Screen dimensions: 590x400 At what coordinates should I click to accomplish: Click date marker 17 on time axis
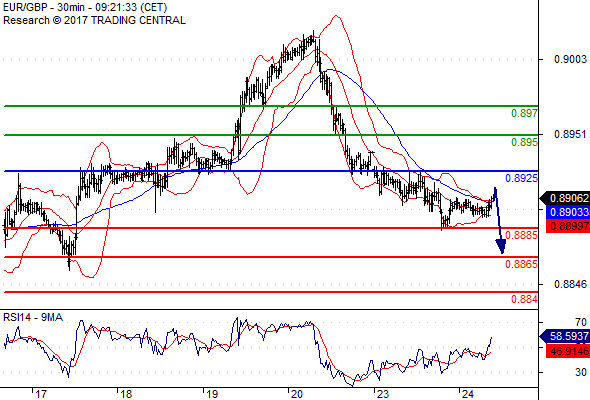point(40,394)
